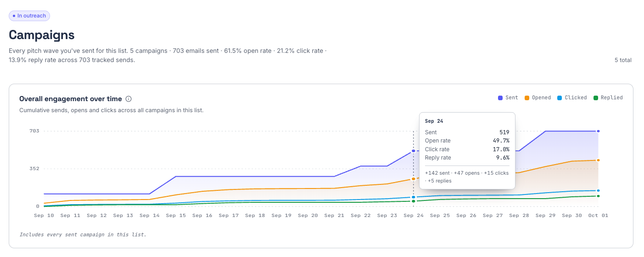The width and height of the screenshot is (644, 257).
Task: Click the Replied endpoint marker at Oct 01
Action: (599, 196)
